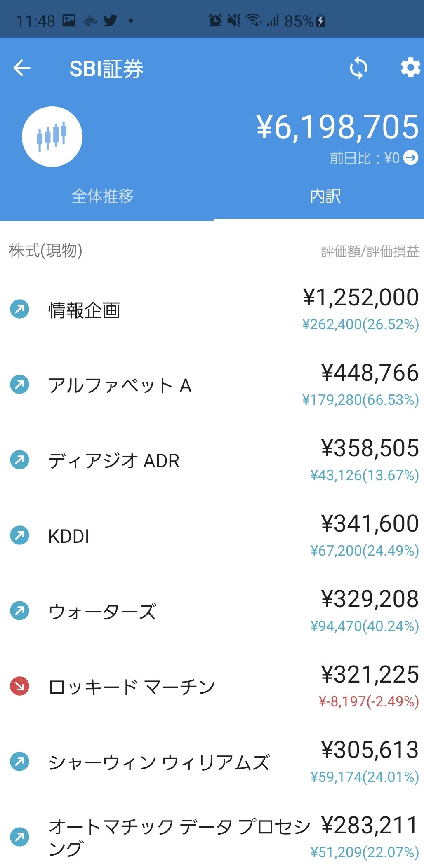
Task: Tap total balance ¥6,198,705
Action: (x=337, y=127)
